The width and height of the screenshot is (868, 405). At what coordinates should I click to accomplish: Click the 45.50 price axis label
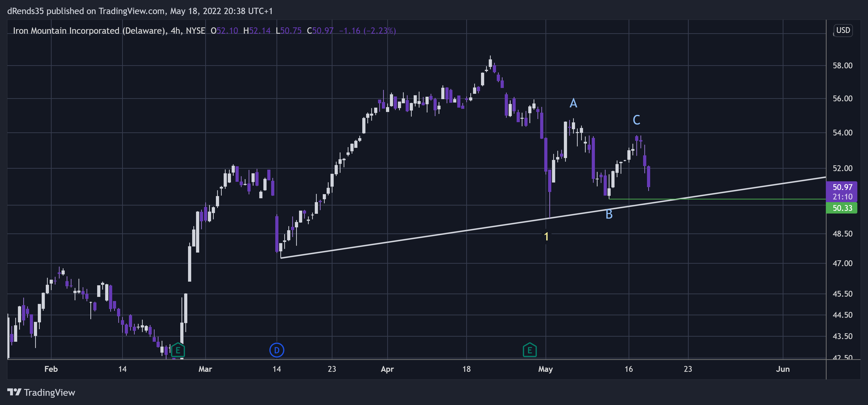click(842, 294)
